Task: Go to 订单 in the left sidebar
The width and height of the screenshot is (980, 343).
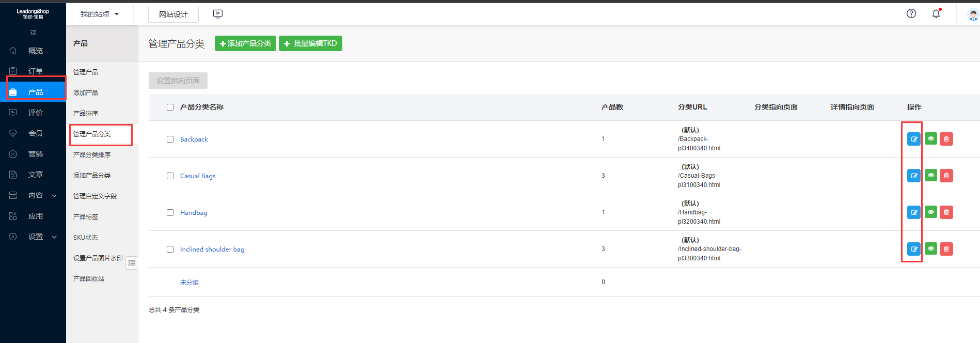Action: pos(35,71)
